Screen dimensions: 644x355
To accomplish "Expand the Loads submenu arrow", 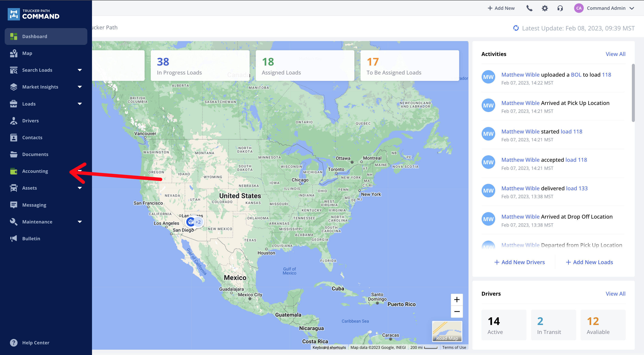I will 80,104.
